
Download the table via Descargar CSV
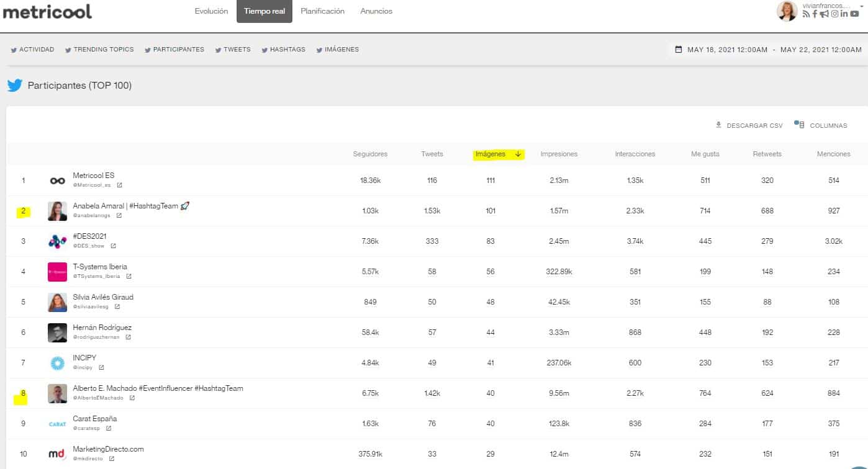(x=749, y=125)
